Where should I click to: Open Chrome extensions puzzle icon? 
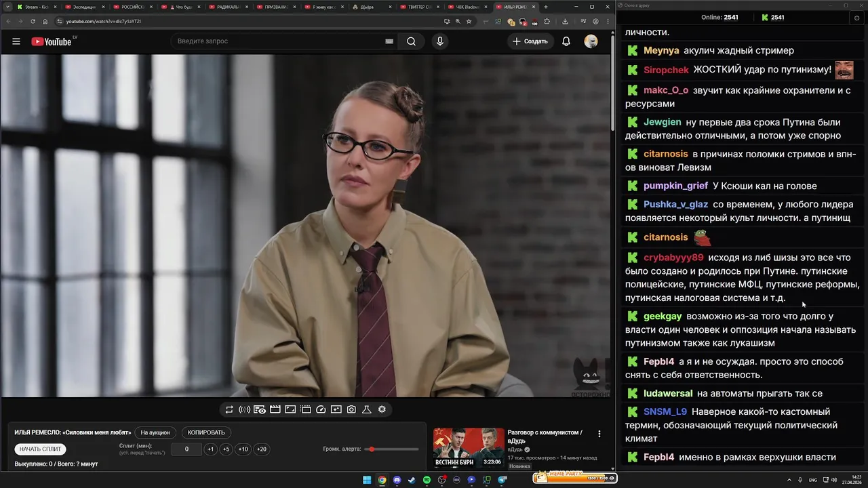tap(547, 21)
